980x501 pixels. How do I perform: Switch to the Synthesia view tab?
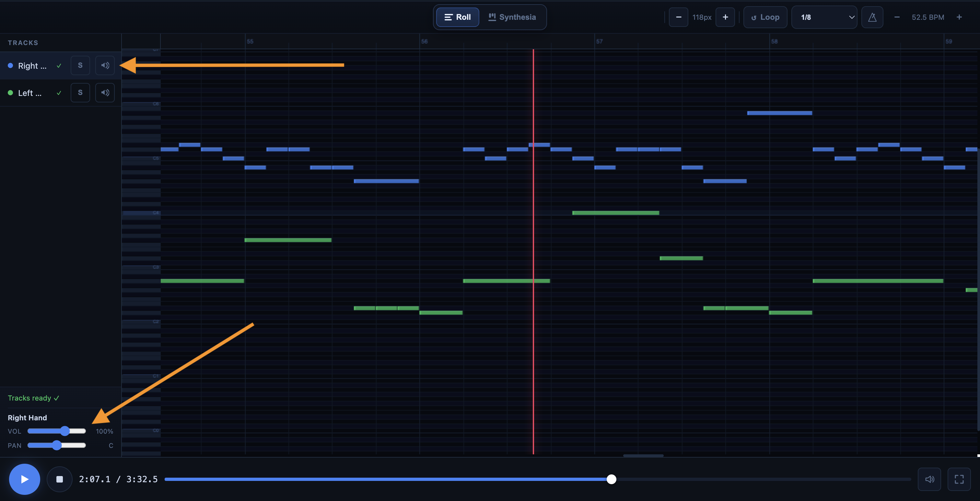[x=512, y=17]
